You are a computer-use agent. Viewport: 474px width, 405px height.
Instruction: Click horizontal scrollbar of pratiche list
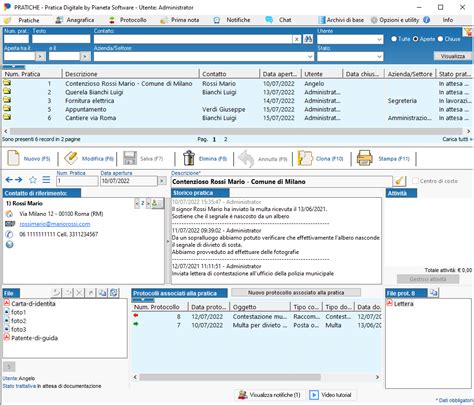click(236, 131)
